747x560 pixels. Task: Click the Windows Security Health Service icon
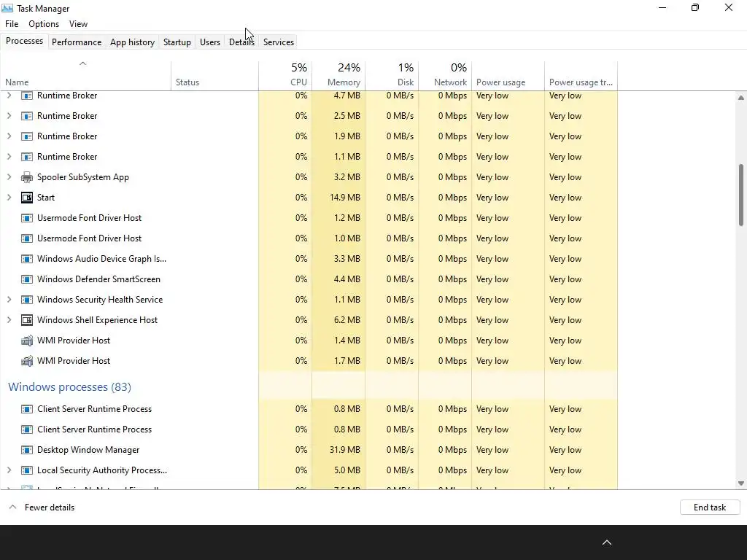point(27,300)
